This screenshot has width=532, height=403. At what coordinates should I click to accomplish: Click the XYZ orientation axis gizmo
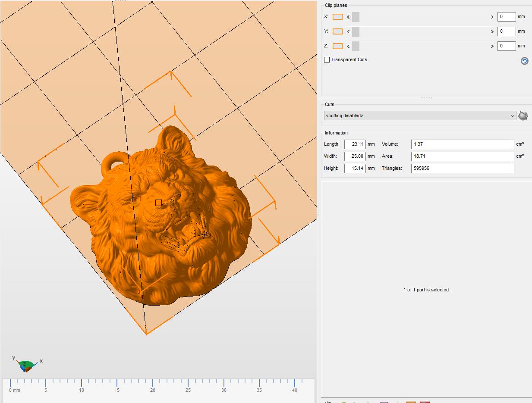27,365
